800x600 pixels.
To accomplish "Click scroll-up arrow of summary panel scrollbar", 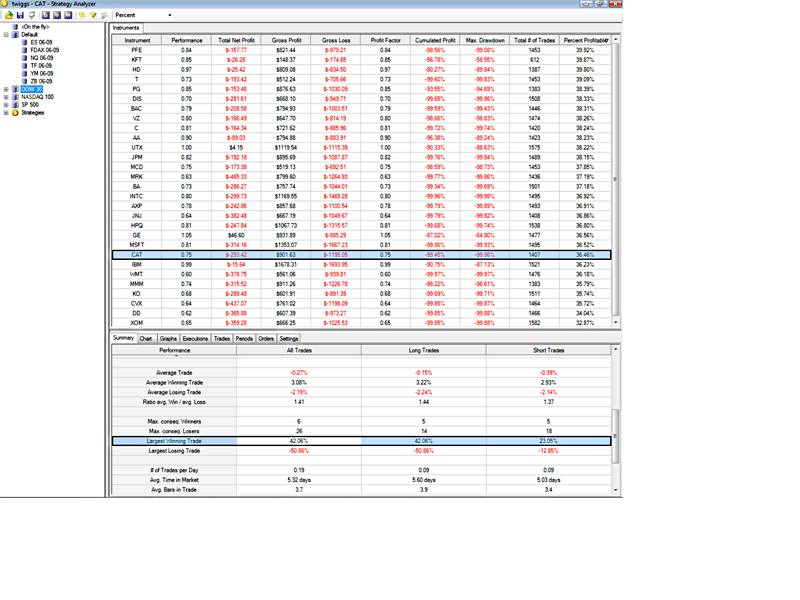I will (x=615, y=349).
